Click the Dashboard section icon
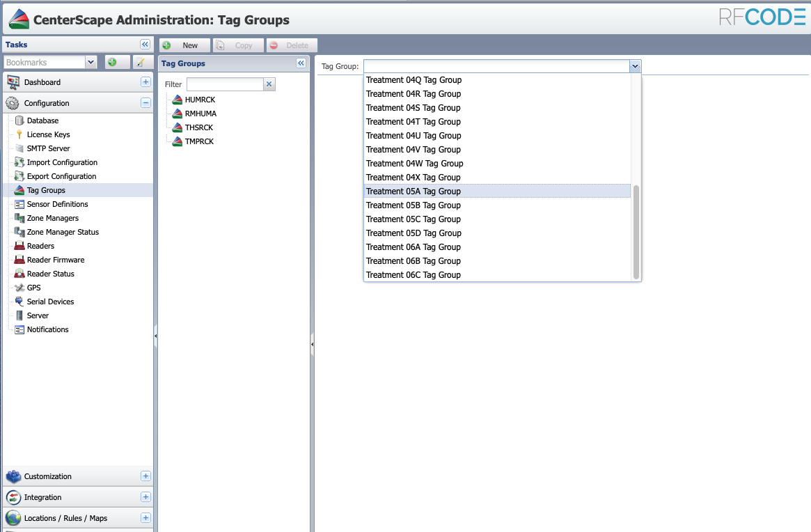This screenshot has width=811, height=532. (13, 82)
